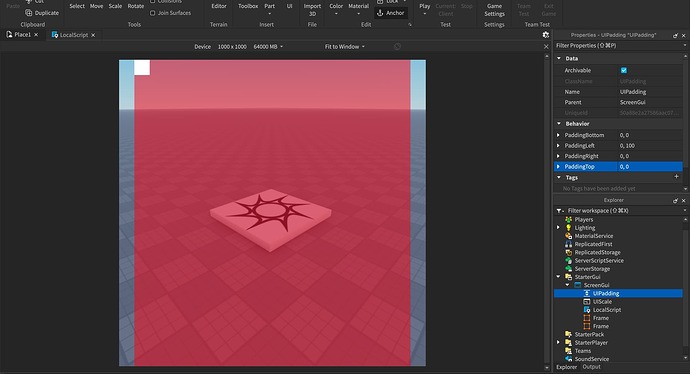This screenshot has width=690, height=374.
Task: Collapse the StarterGui tree node
Action: (558, 277)
